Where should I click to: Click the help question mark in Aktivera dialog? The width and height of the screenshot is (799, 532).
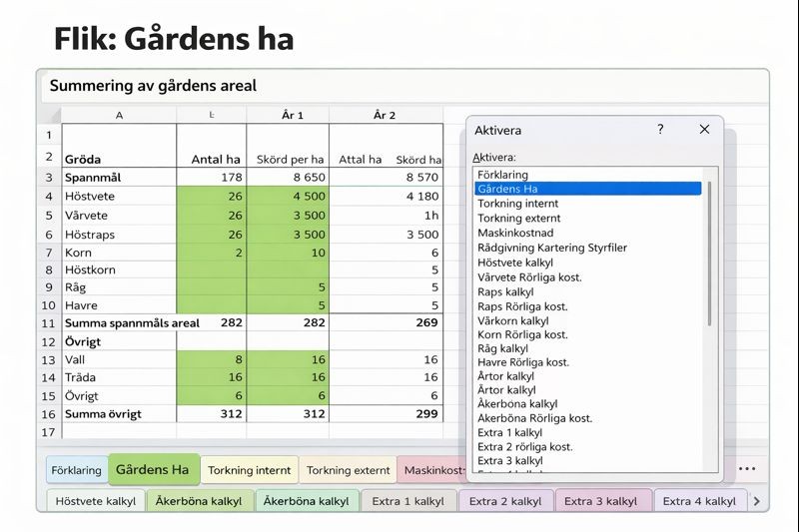[660, 130]
